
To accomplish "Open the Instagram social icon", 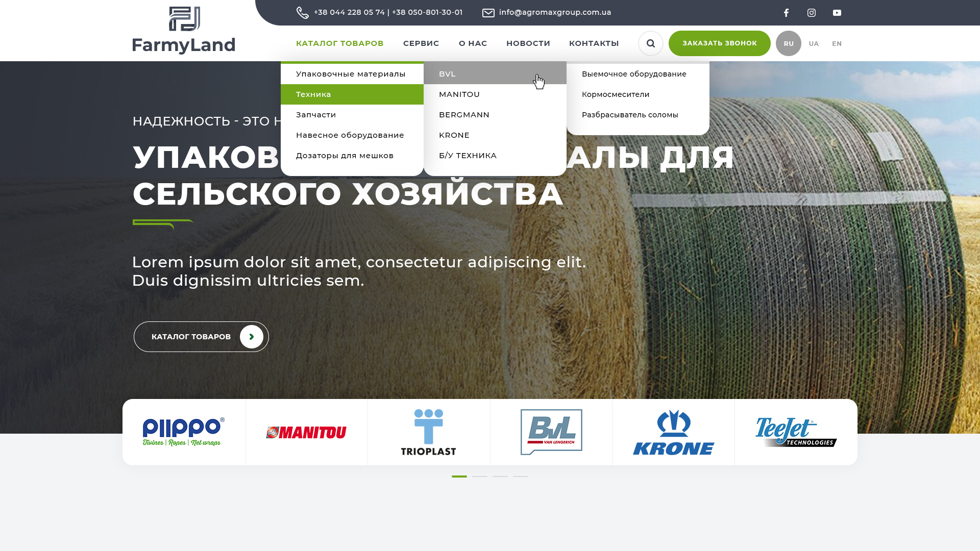I will click(812, 13).
